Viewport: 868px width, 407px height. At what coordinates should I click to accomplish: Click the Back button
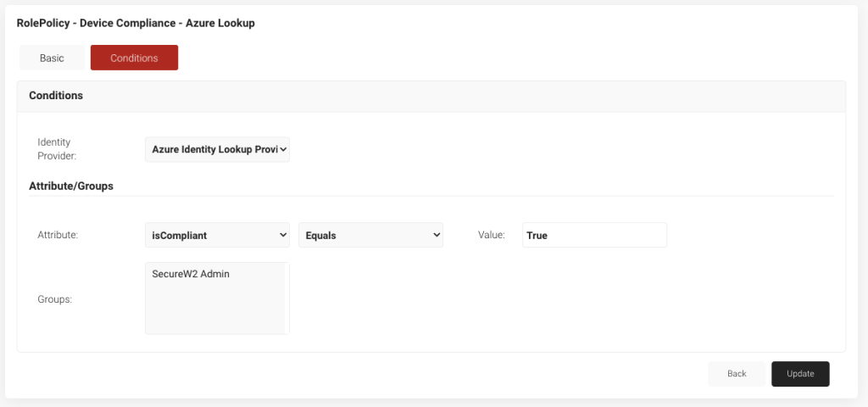tap(737, 374)
